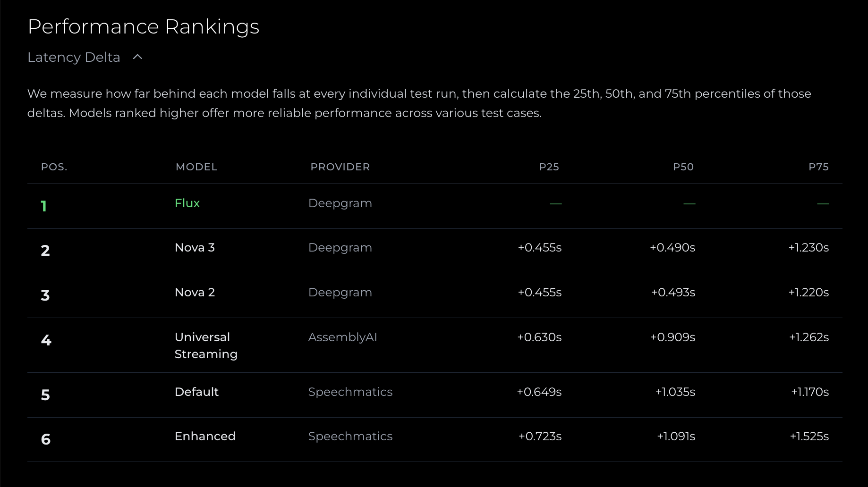Image resolution: width=868 pixels, height=487 pixels.
Task: Click Deepgram provider in Flux row
Action: pos(340,203)
